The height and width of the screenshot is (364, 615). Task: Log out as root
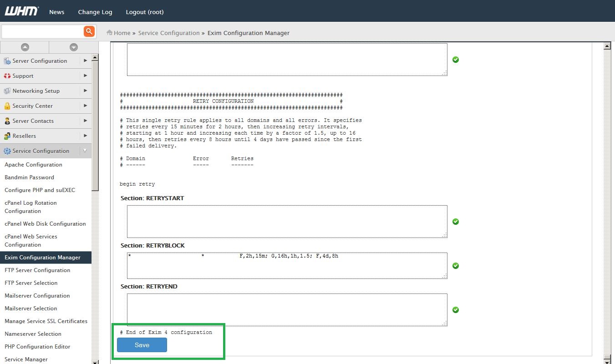145,12
